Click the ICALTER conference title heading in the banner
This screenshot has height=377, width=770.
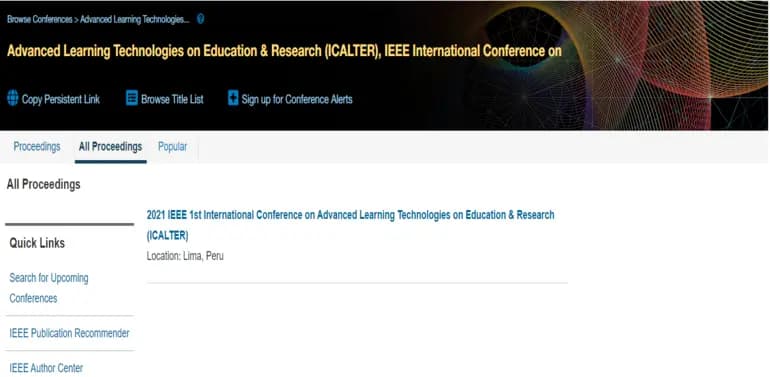tap(284, 51)
